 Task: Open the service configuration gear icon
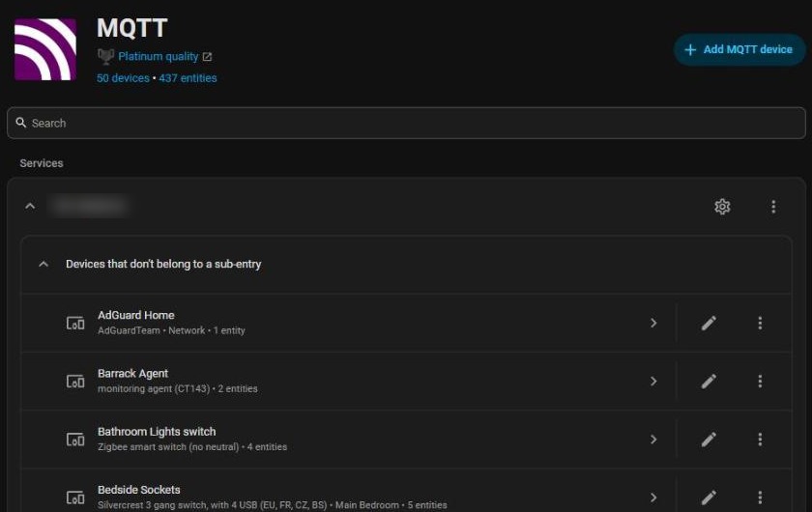[x=722, y=207]
